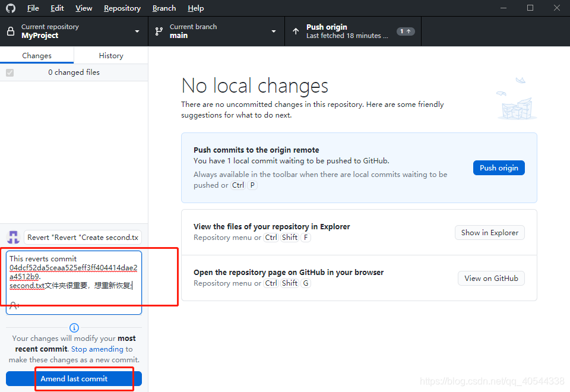
Task: Maximize the GitHub Desktop window
Action: (530, 8)
